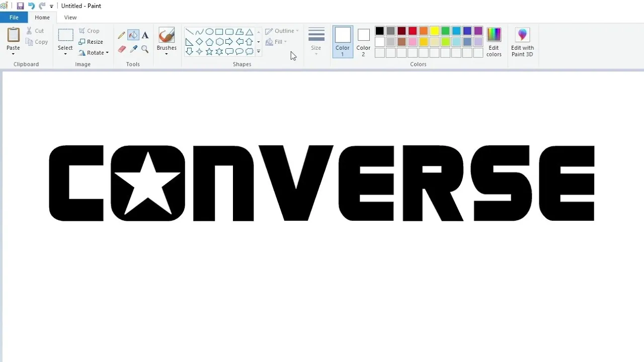
Task: Select the Text tool
Action: pyautogui.click(x=145, y=35)
